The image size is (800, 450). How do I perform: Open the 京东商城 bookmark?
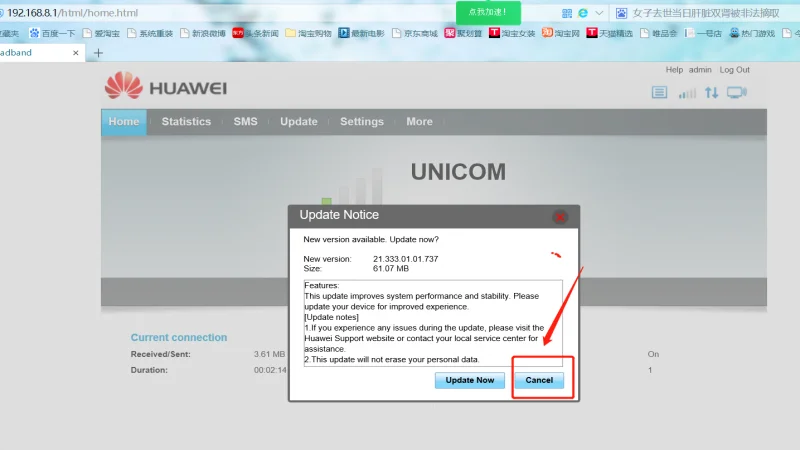pyautogui.click(x=415, y=33)
